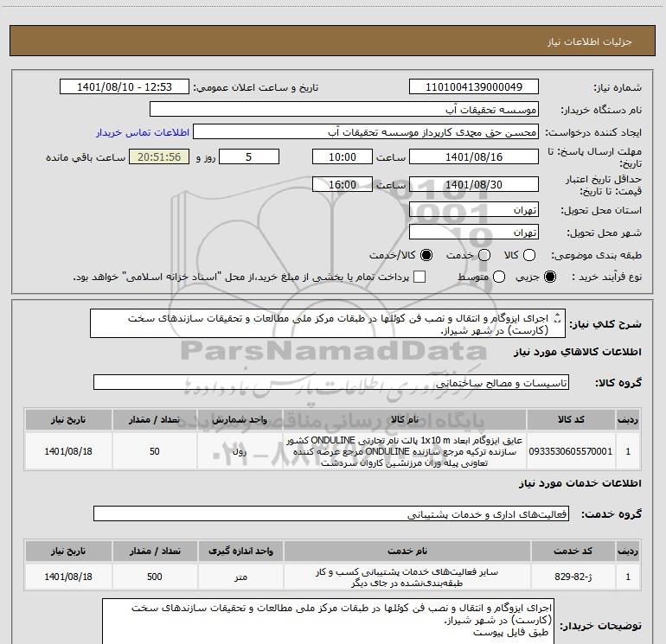Click service code ژ-82-829
The height and width of the screenshot is (644, 666).
pyautogui.click(x=573, y=577)
